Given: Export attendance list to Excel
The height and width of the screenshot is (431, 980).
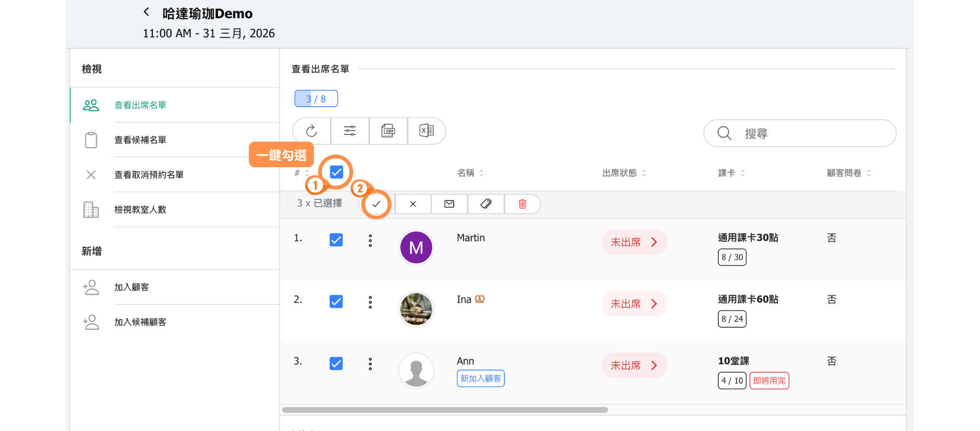Looking at the screenshot, I should [x=426, y=131].
